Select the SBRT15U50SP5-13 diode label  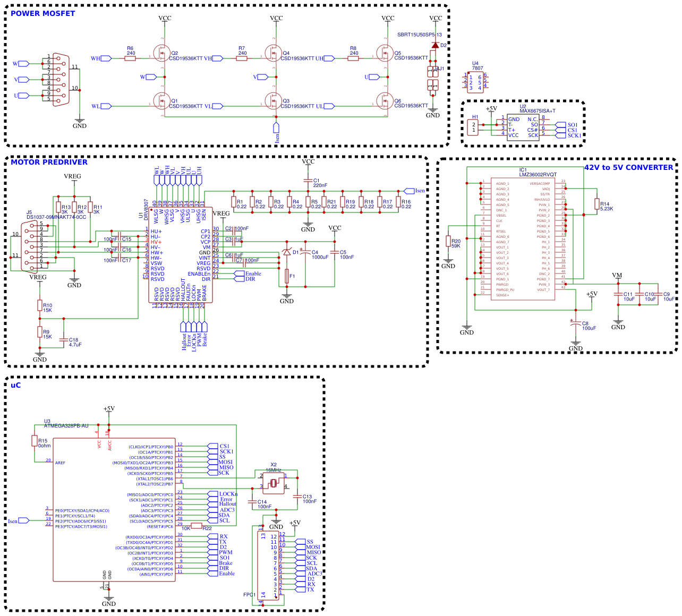[x=420, y=35]
